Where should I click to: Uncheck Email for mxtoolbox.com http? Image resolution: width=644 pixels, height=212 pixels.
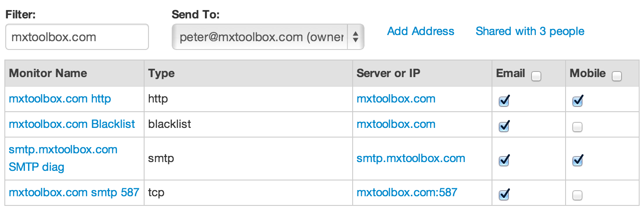504,101
